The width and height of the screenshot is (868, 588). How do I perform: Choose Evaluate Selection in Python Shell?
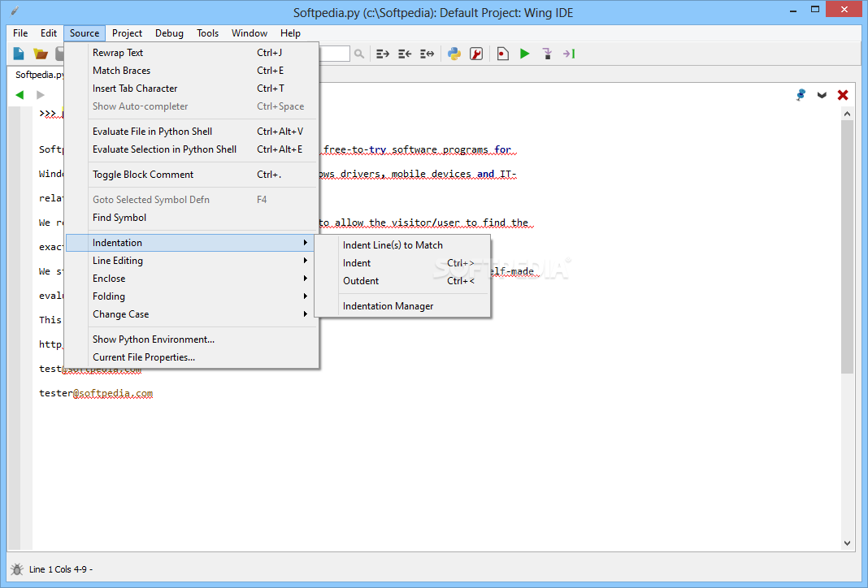click(x=192, y=149)
